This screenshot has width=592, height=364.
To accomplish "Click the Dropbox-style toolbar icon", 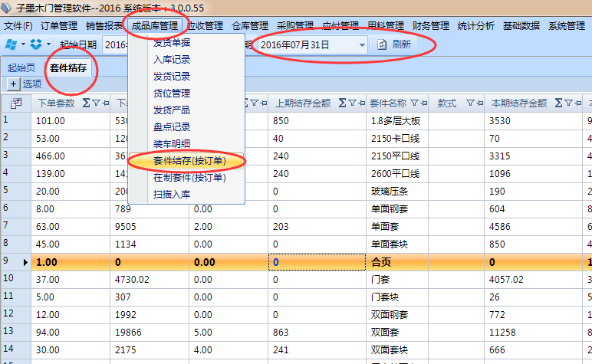I will [x=35, y=44].
